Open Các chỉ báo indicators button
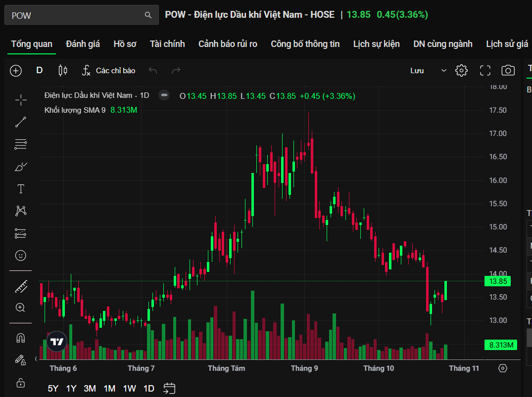This screenshot has height=397, width=532. pos(108,71)
